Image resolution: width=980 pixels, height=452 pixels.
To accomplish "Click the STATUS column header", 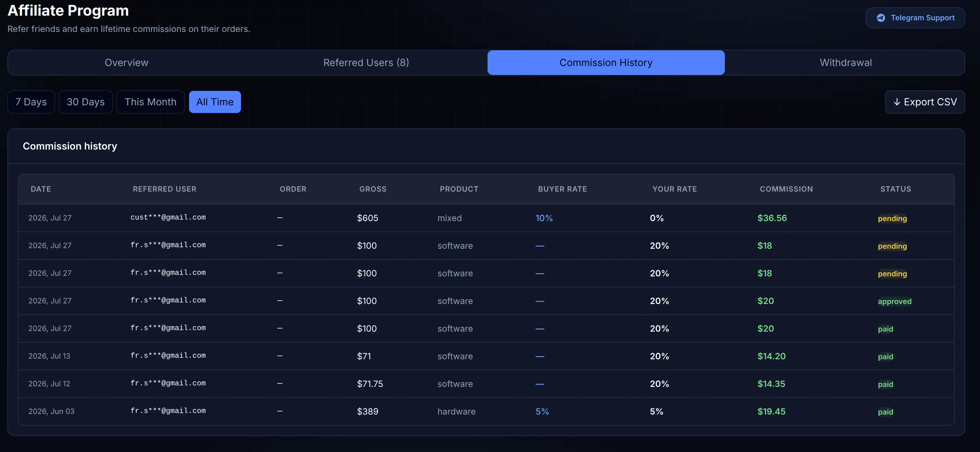I will [895, 189].
